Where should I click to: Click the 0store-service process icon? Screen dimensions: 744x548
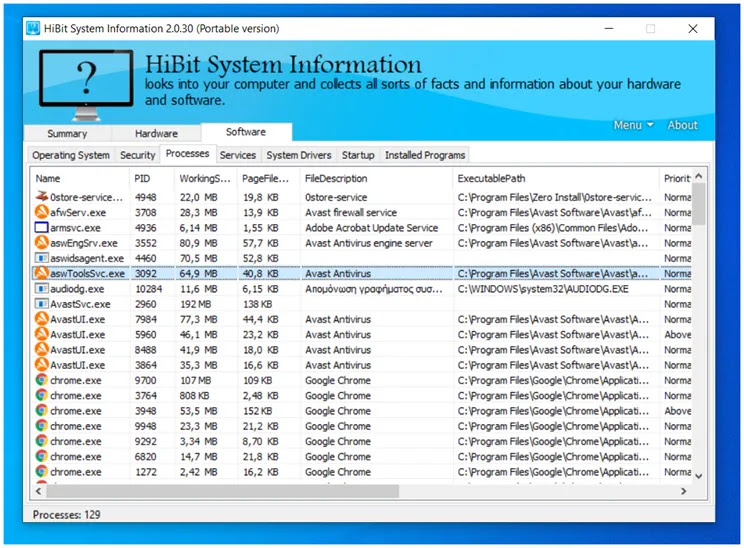click(42, 196)
